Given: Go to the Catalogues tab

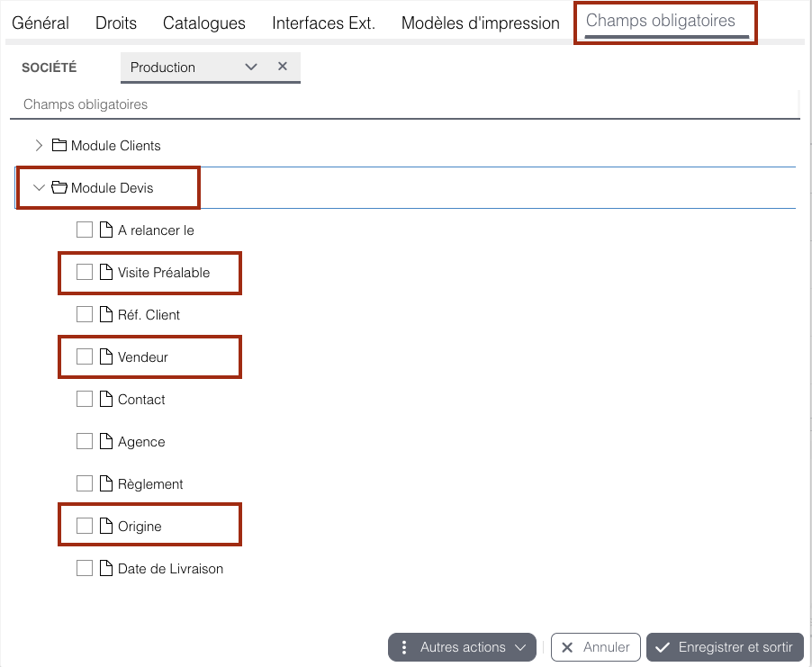Looking at the screenshot, I should (x=204, y=23).
